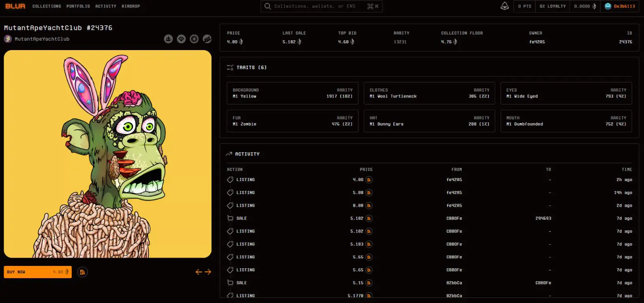Open the notifications bell

point(504,6)
